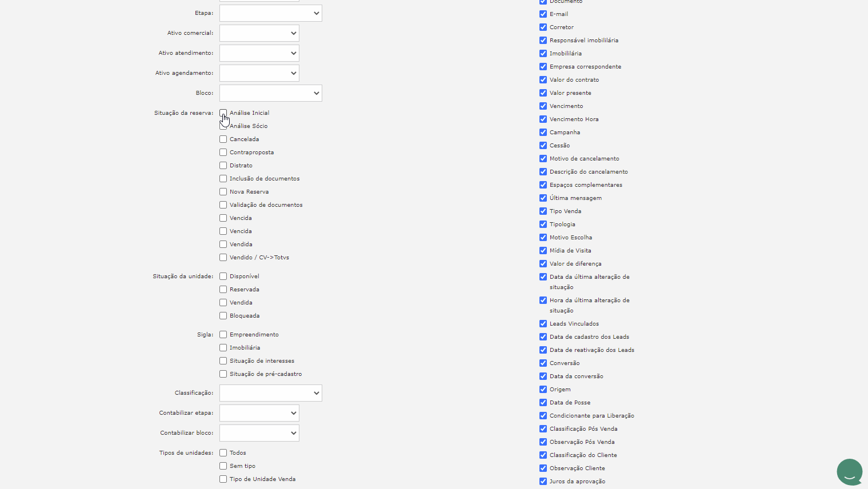Check Disponível unit status
Screen dimensions: 868x489
[x=223, y=276]
